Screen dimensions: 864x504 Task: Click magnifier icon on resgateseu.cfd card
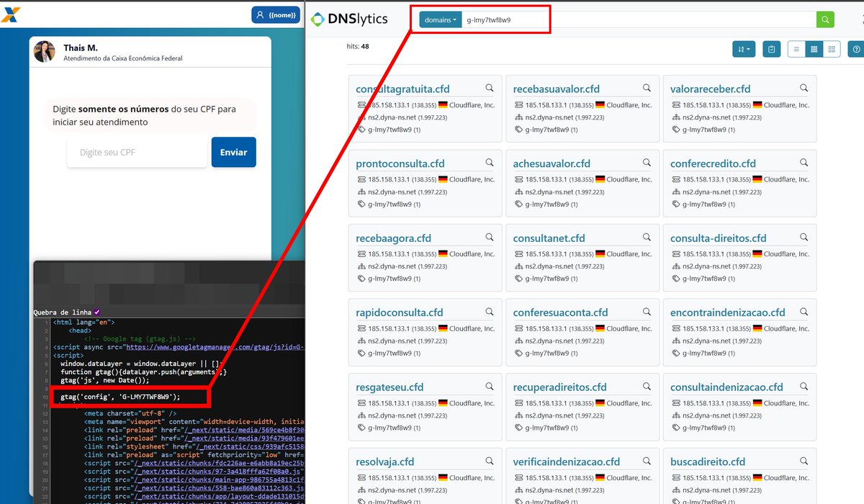tap(490, 386)
